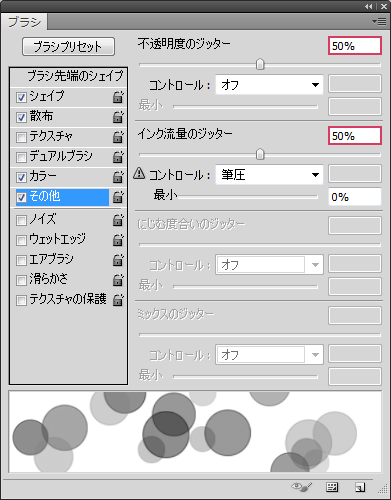391x500 pixels.
Task: Collapse panel with double-arrow icon
Action: (368, 6)
